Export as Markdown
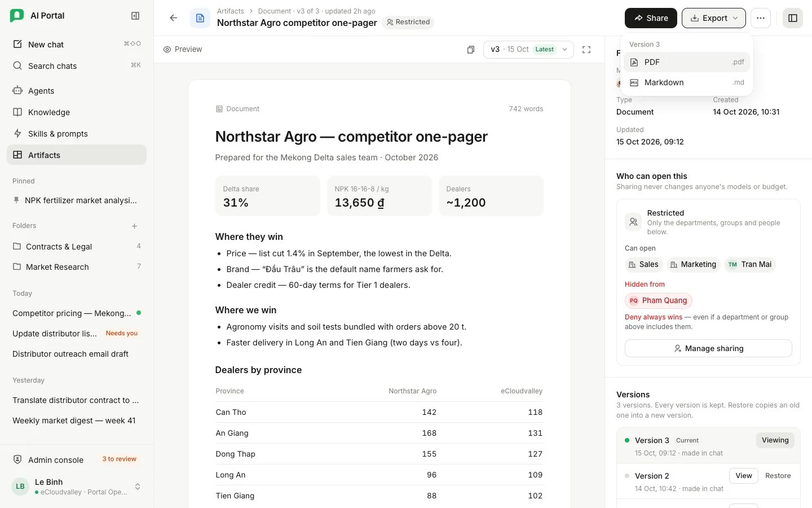 (687, 82)
